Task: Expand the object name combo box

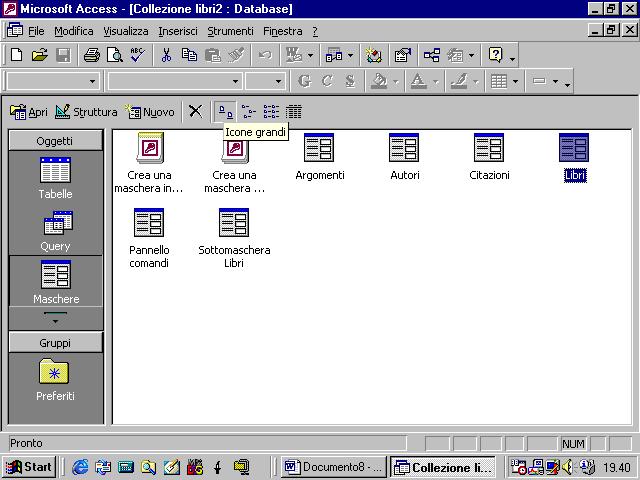Action: pyautogui.click(x=93, y=81)
